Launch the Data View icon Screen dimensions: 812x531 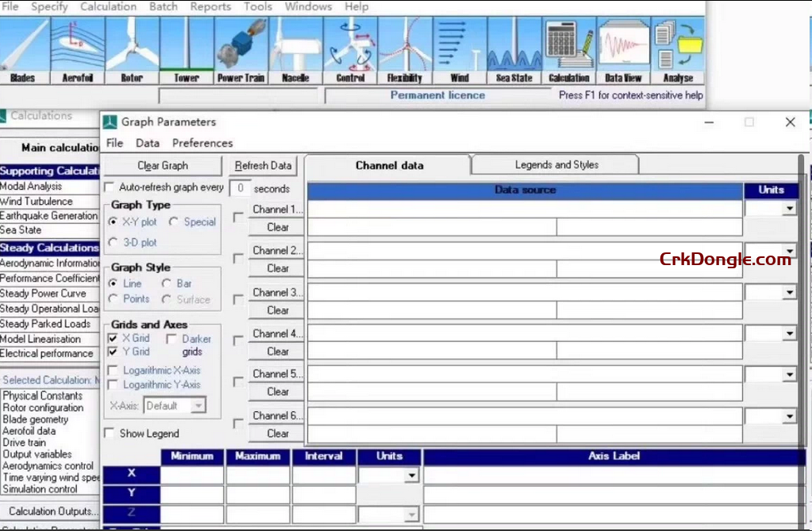click(x=623, y=49)
